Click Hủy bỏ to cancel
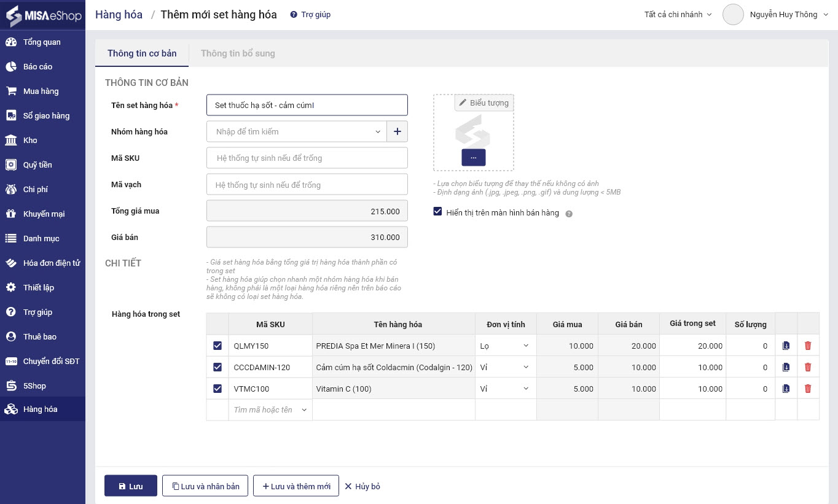Image resolution: width=838 pixels, height=504 pixels. click(362, 486)
